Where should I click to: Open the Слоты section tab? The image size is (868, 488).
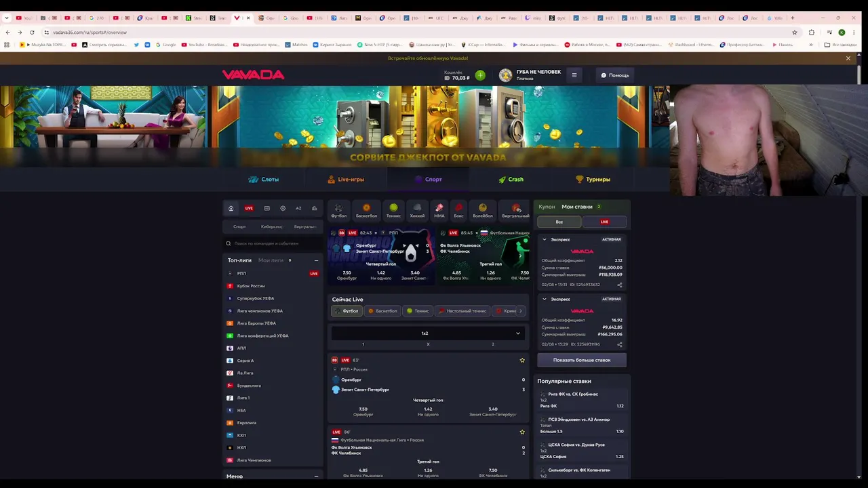(x=264, y=180)
